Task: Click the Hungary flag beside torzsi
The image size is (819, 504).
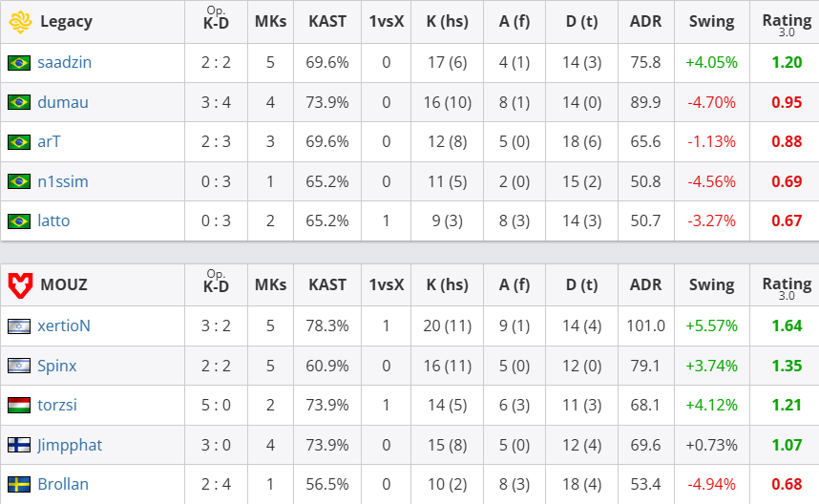Action: tap(18, 405)
